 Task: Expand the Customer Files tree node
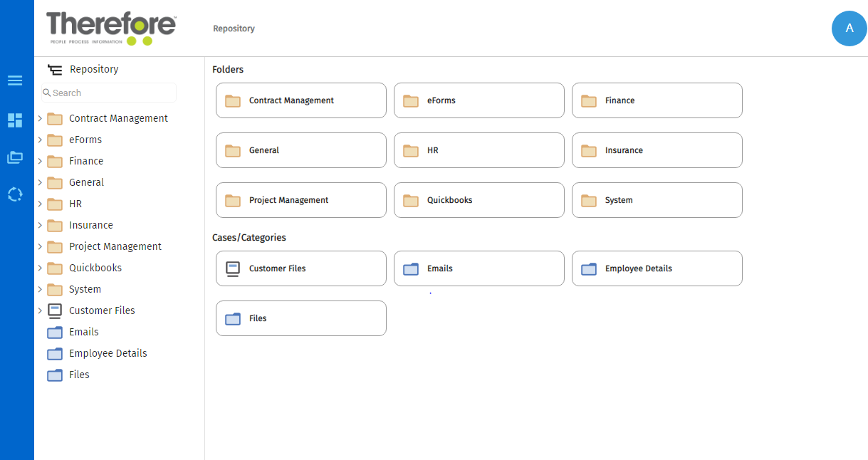[x=40, y=311]
